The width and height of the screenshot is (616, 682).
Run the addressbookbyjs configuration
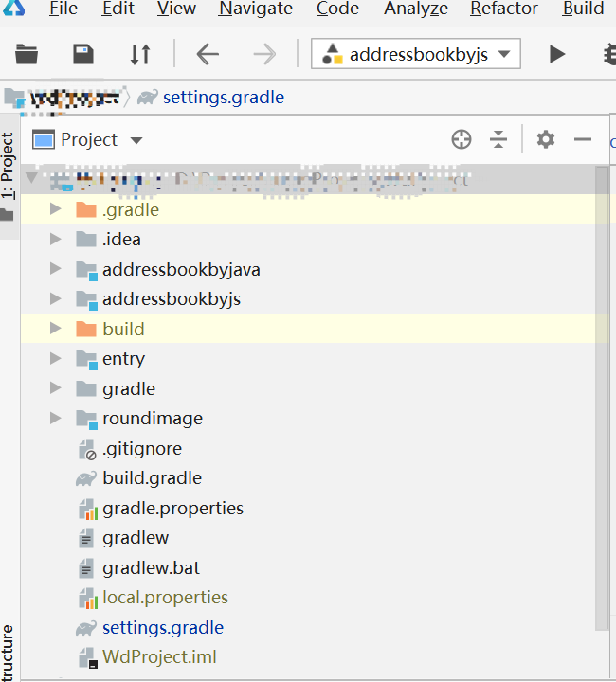557,55
